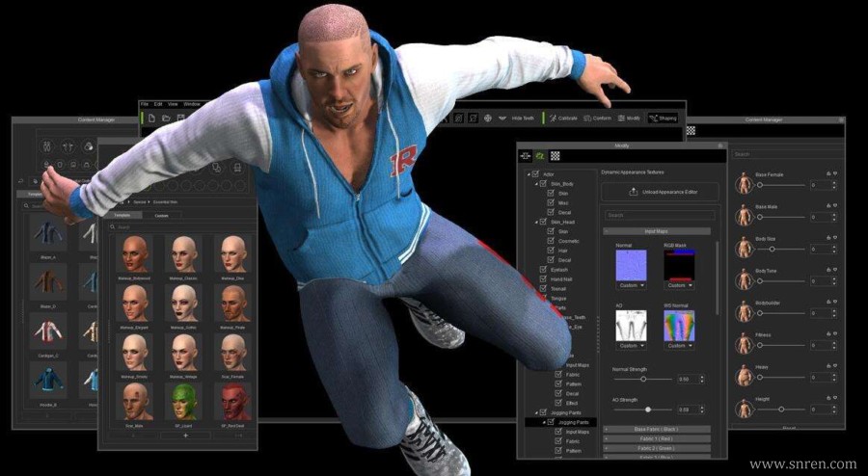Image resolution: width=868 pixels, height=476 pixels.
Task: Select the Makeup_Gothic head thumbnail
Action: pos(184,303)
